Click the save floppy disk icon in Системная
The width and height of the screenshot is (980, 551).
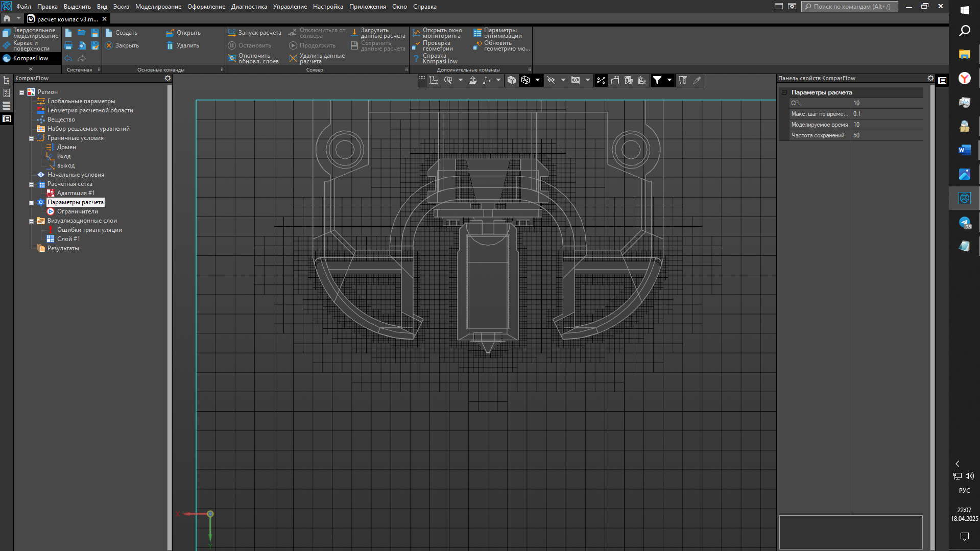tap(95, 33)
